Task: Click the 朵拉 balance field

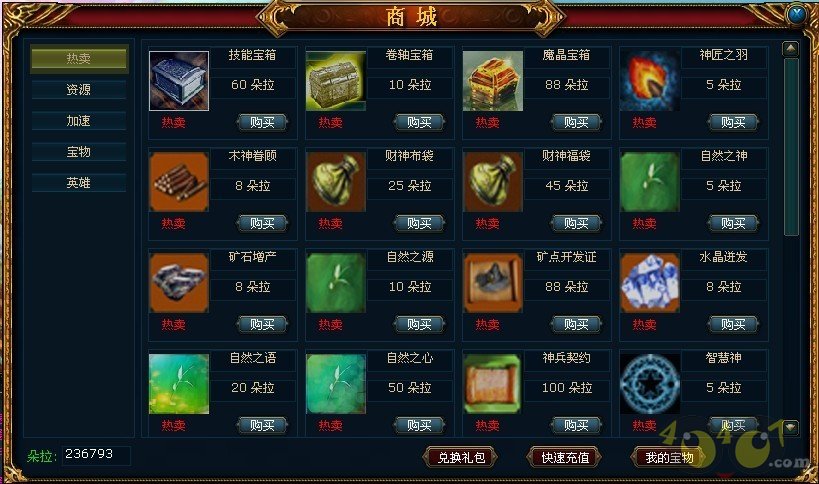Action: pyautogui.click(x=96, y=455)
